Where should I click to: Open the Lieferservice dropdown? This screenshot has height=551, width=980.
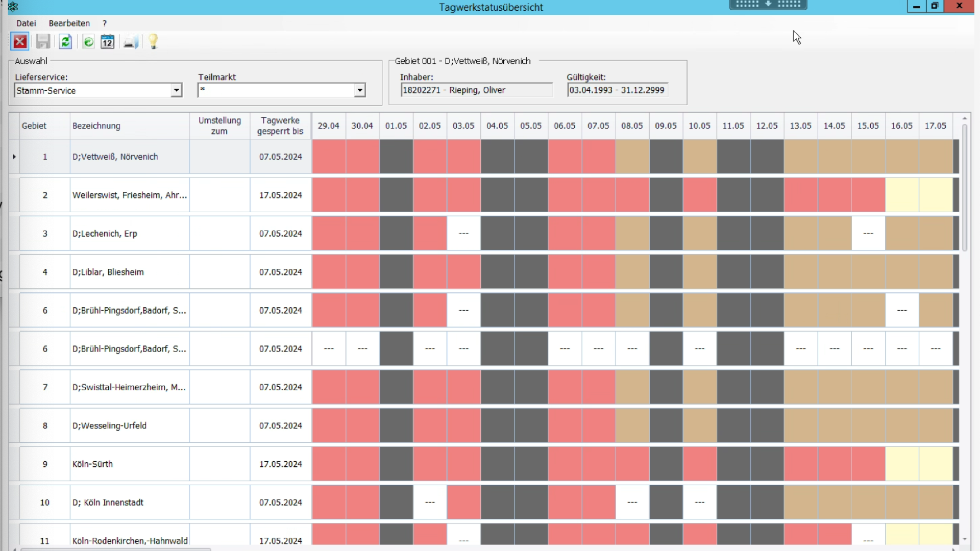coord(176,90)
